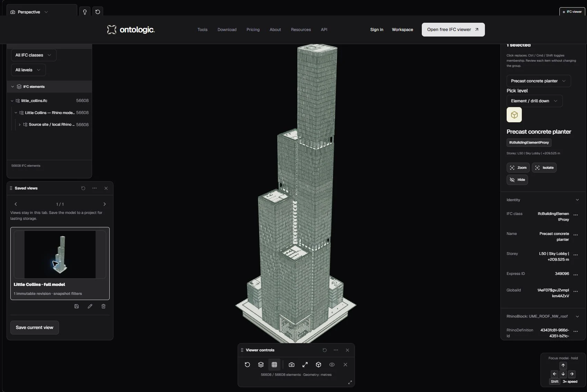Viewport: 587px width, 392px height.
Task: Go to previous saved view
Action: click(x=16, y=204)
